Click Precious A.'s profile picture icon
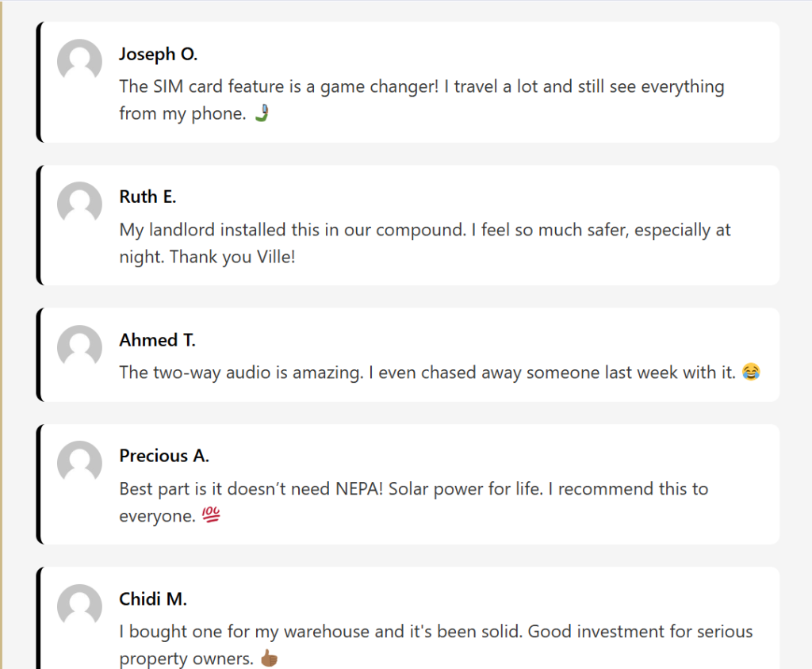This screenshot has width=812, height=669. 79,463
